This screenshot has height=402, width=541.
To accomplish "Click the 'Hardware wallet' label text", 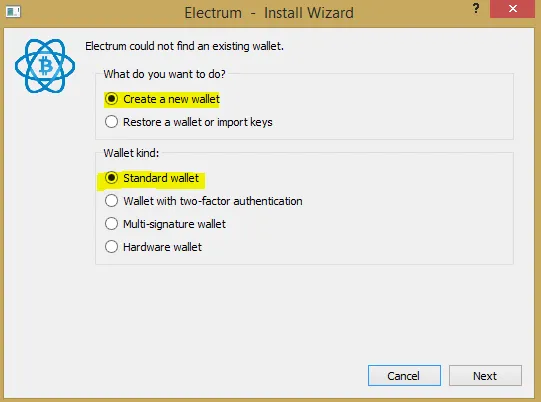I will tap(163, 247).
